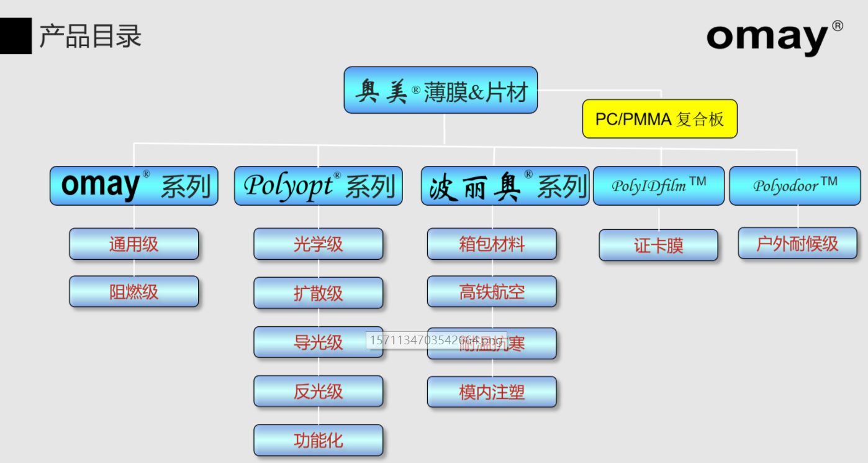Select 光学级 under Polyopt 系列
The width and height of the screenshot is (868, 463).
318,244
